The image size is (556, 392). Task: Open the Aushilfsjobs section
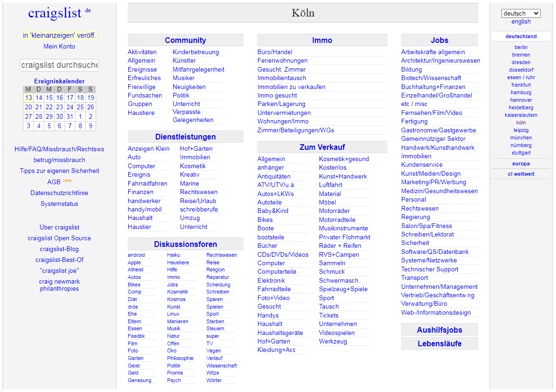pyautogui.click(x=439, y=330)
